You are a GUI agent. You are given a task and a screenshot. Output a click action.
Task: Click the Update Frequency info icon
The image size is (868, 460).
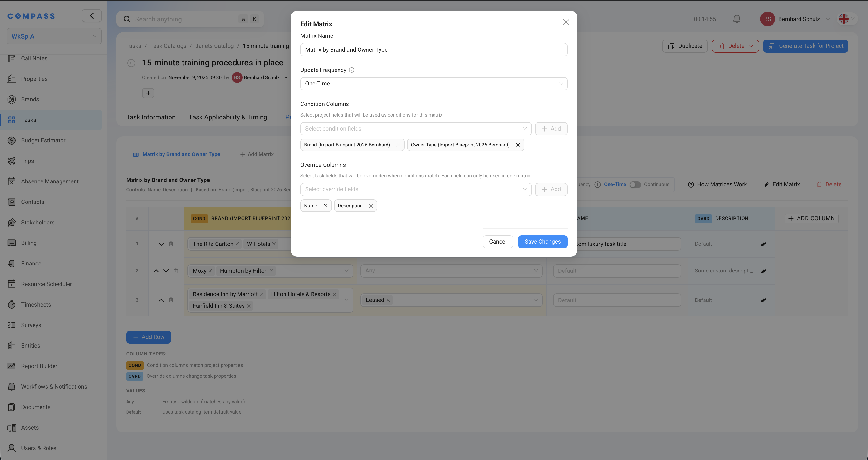pos(352,70)
